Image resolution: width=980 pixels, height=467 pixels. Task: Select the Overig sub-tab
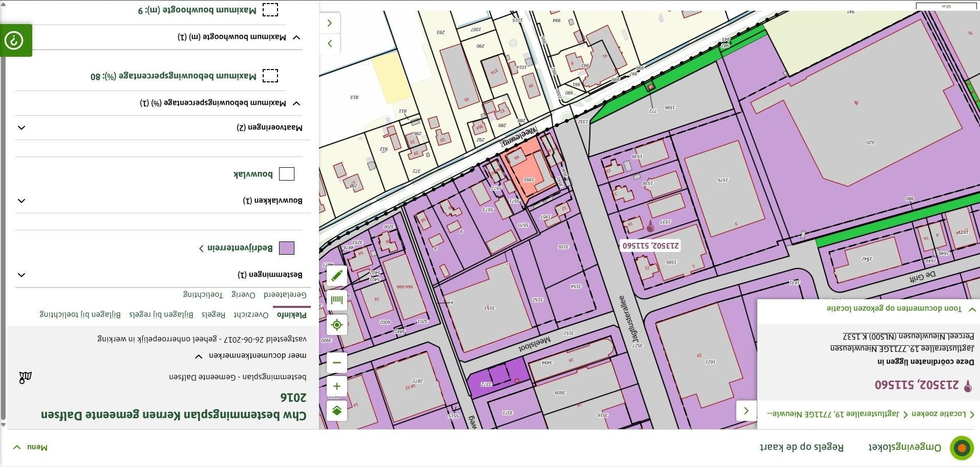point(243,294)
